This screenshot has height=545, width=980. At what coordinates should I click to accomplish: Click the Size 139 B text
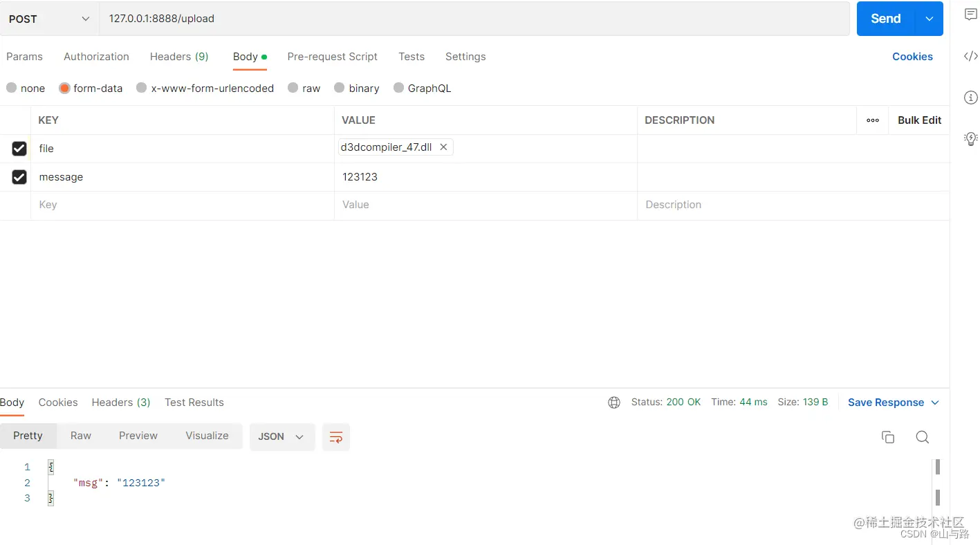[x=803, y=403]
